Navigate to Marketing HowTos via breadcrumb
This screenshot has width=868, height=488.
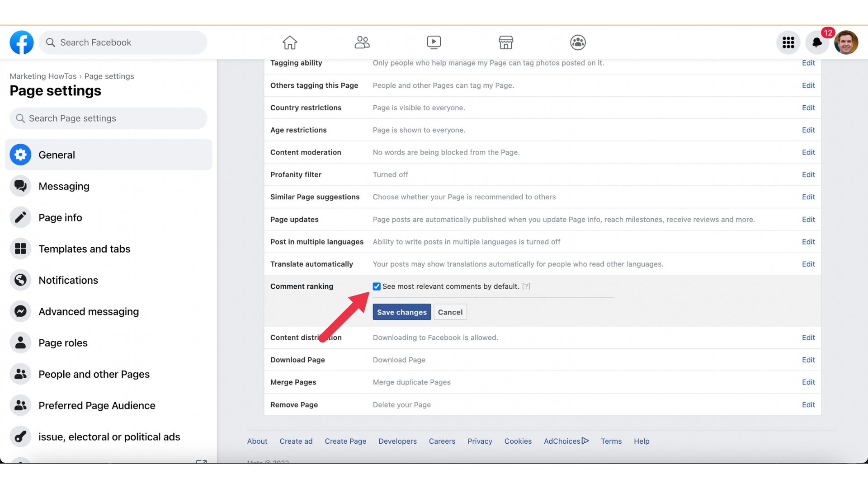point(42,76)
